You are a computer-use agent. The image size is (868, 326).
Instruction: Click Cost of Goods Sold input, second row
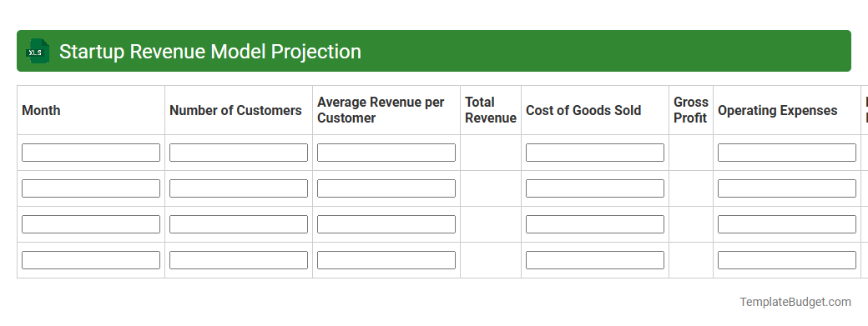tap(595, 188)
